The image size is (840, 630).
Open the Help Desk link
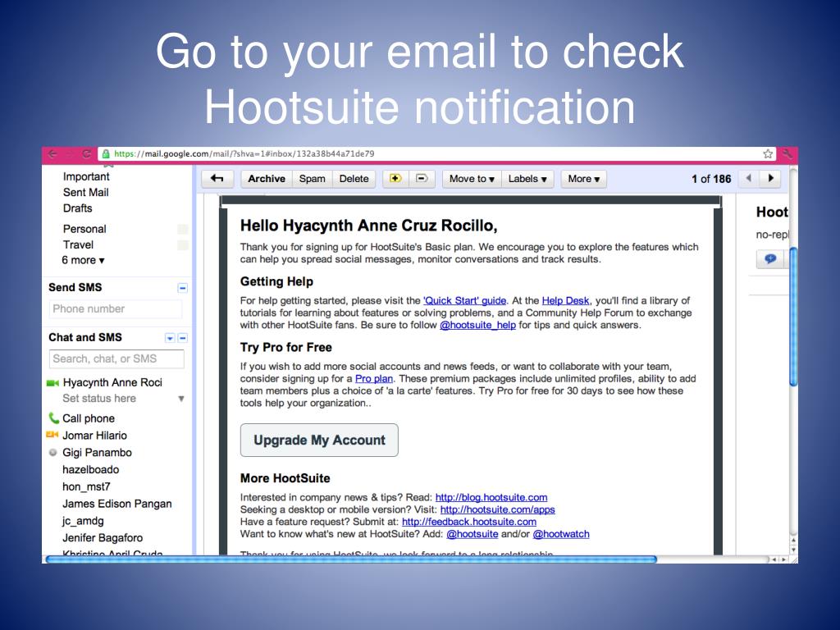point(565,300)
